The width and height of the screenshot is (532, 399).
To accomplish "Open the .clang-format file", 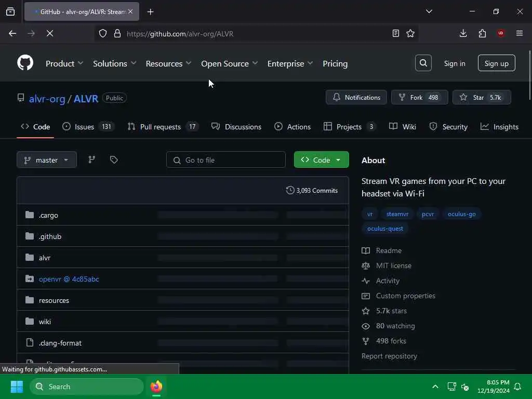I will tap(60, 343).
